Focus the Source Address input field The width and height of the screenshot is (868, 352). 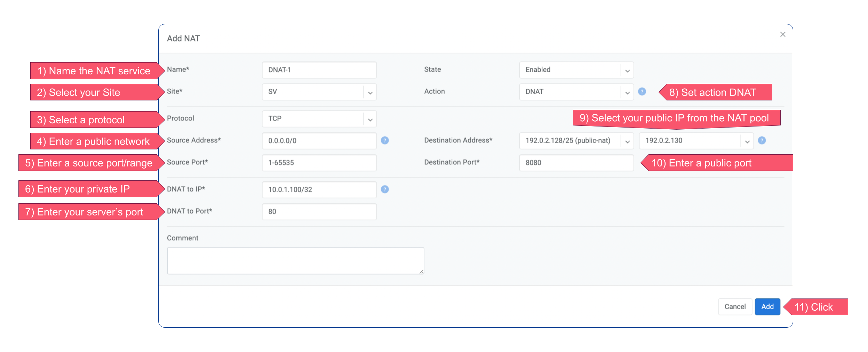coord(319,141)
